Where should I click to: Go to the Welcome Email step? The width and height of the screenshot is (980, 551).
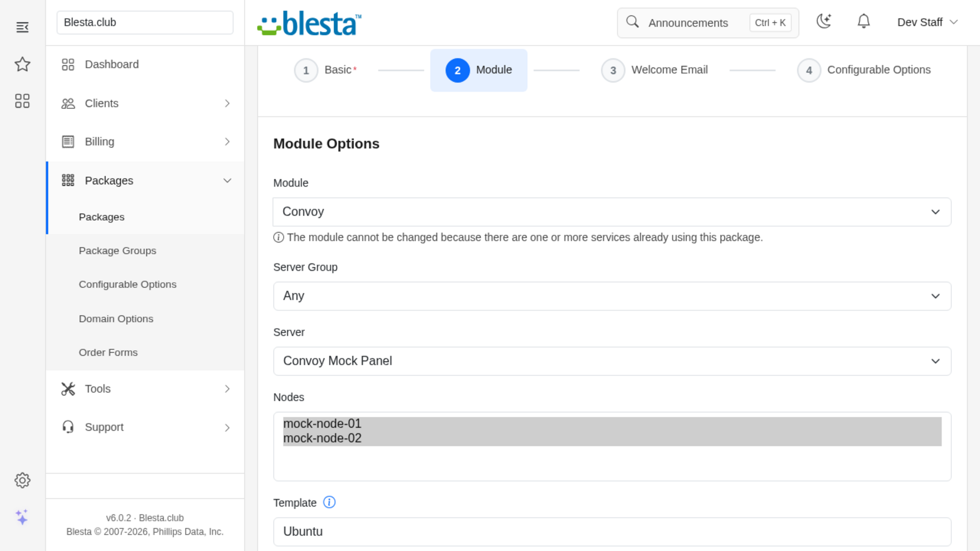pyautogui.click(x=655, y=70)
